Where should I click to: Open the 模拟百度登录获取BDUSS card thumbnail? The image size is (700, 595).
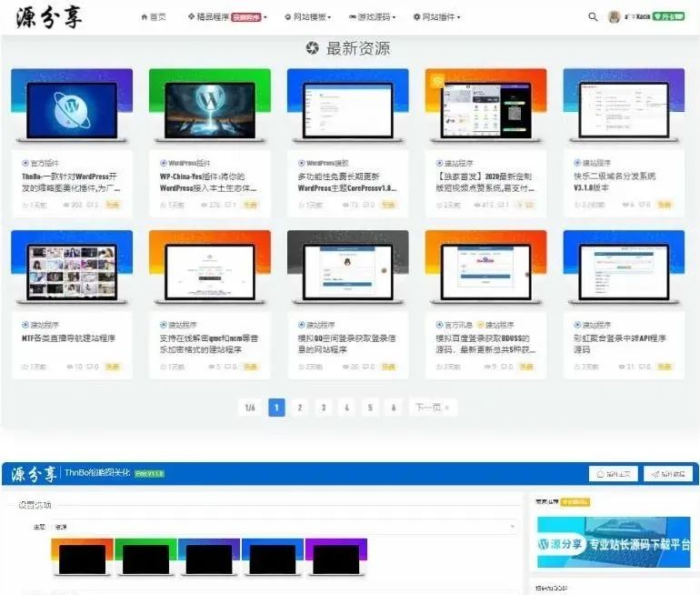coord(485,268)
